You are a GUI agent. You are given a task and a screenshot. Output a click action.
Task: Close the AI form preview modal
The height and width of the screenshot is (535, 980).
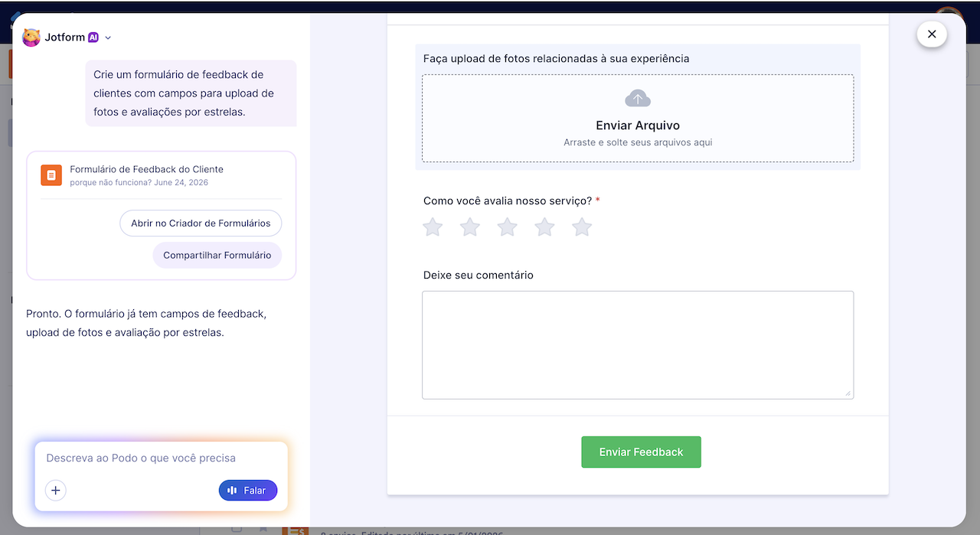click(932, 34)
